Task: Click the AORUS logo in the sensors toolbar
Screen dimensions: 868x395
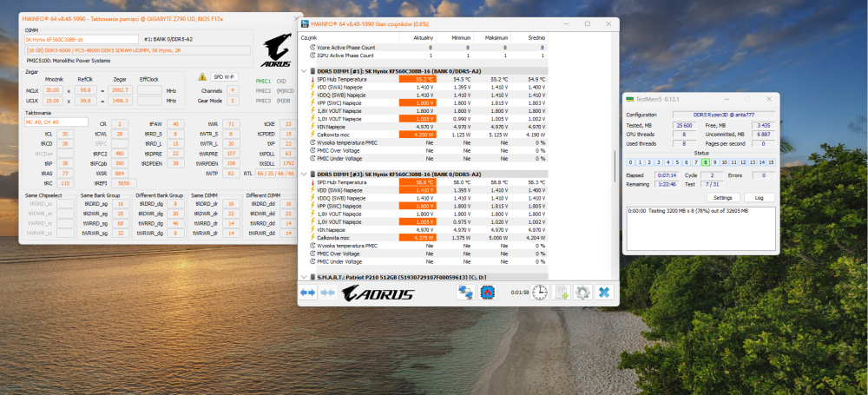Action: click(377, 293)
